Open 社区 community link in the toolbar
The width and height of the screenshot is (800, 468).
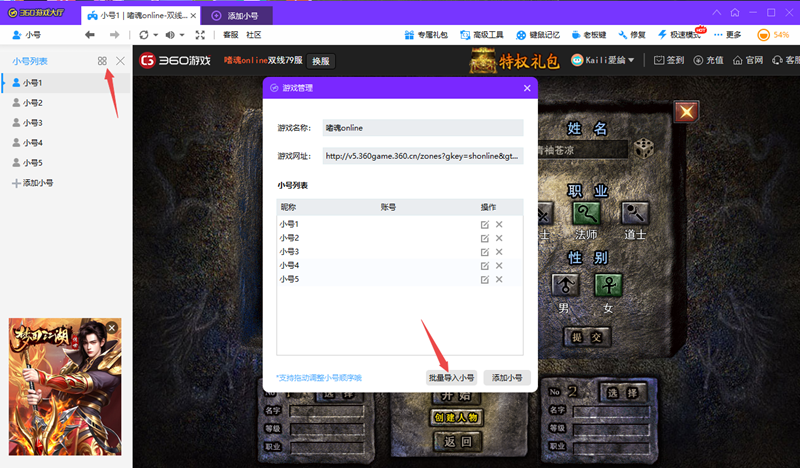click(254, 35)
